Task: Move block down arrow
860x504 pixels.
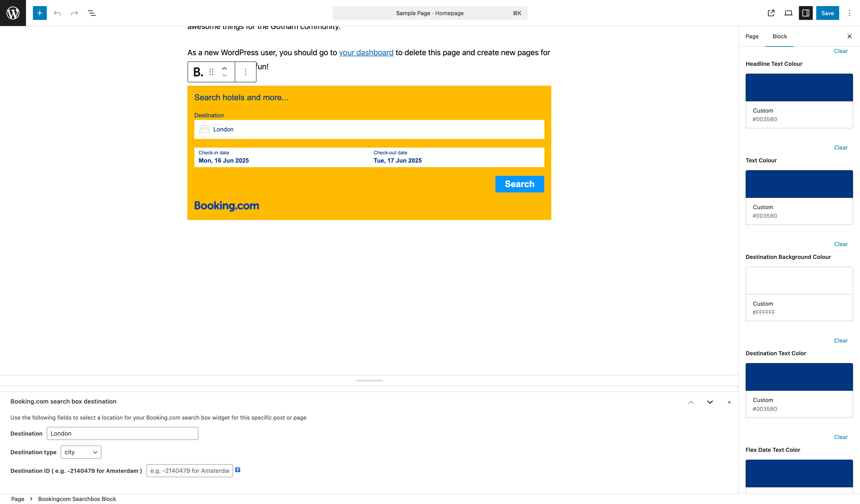Action: (224, 76)
